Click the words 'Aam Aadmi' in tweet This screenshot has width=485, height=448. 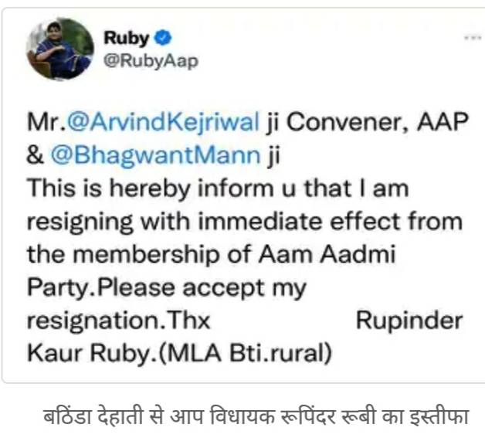pyautogui.click(x=327, y=254)
